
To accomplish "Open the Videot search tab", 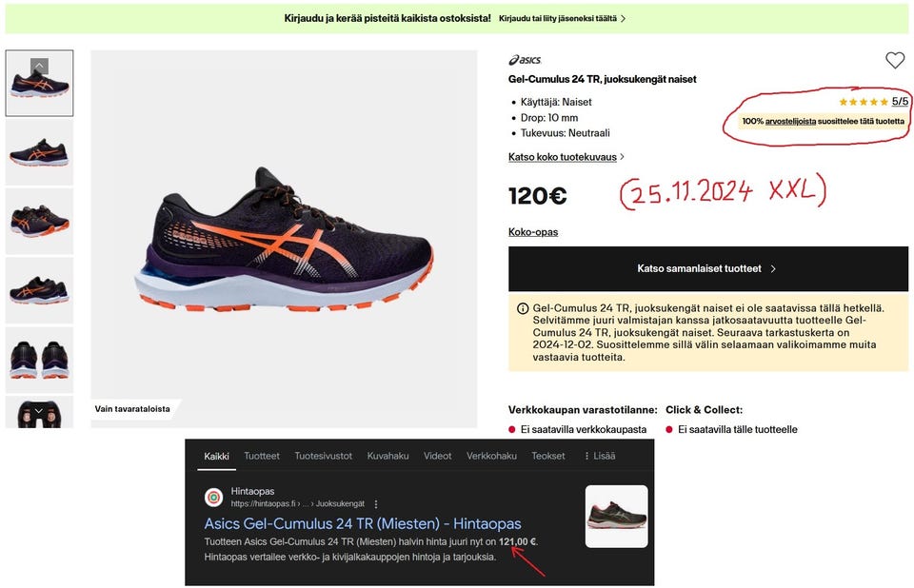I will point(437,456).
